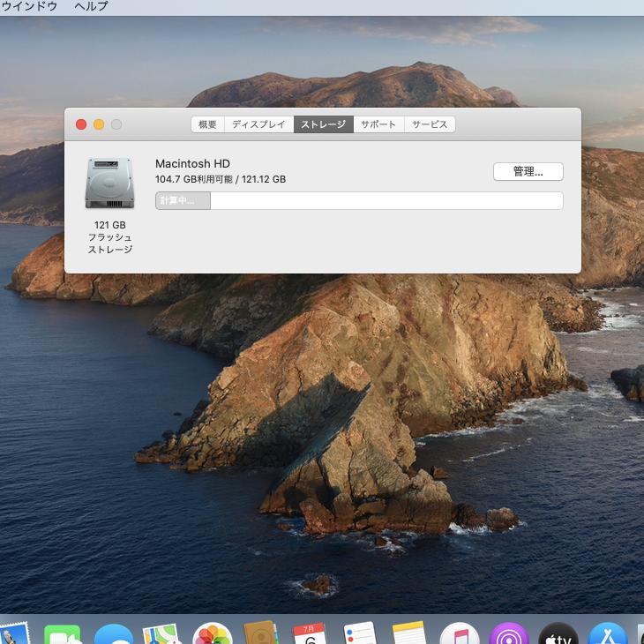Switch to the ディスプレイ tab

258,124
